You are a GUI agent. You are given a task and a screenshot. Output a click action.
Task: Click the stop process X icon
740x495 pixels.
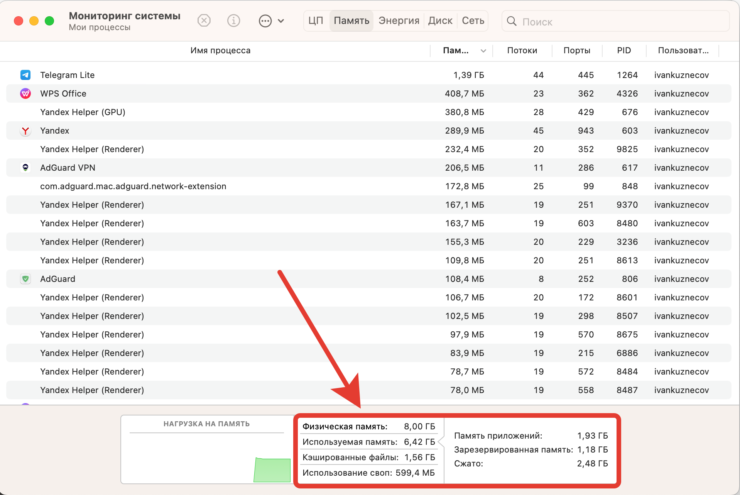coord(204,21)
